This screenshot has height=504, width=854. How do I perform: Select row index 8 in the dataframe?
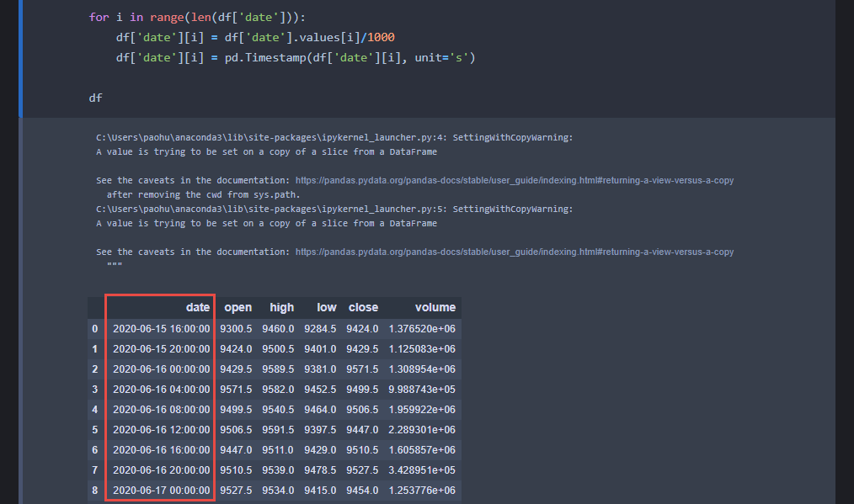pos(94,490)
